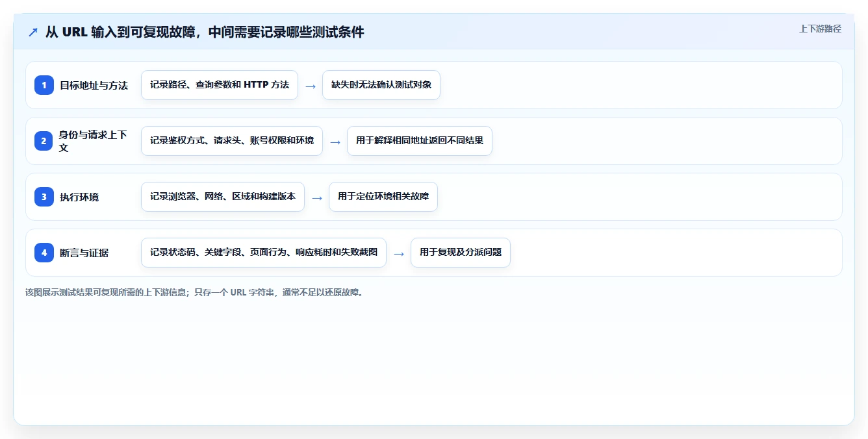Click the 记录浏览器、网络、区域和构建版本 box
868x439 pixels.
[x=223, y=197]
